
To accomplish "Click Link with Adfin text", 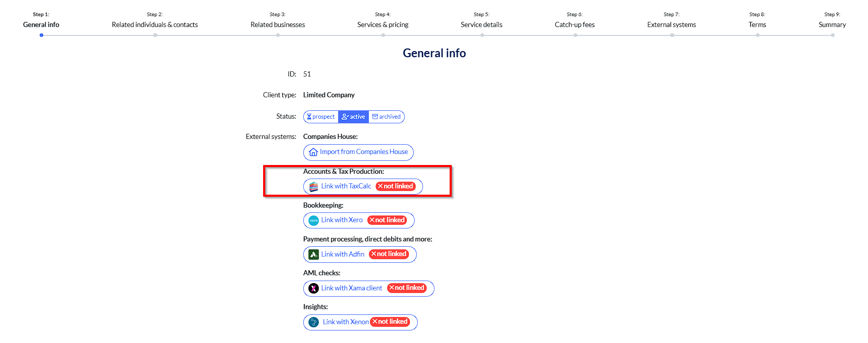I will [x=343, y=255].
